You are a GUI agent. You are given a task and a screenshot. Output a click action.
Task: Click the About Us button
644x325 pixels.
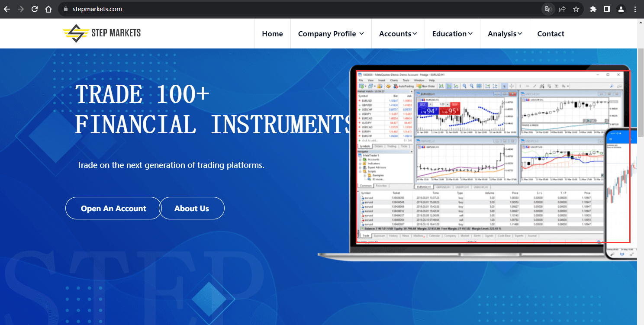(192, 208)
